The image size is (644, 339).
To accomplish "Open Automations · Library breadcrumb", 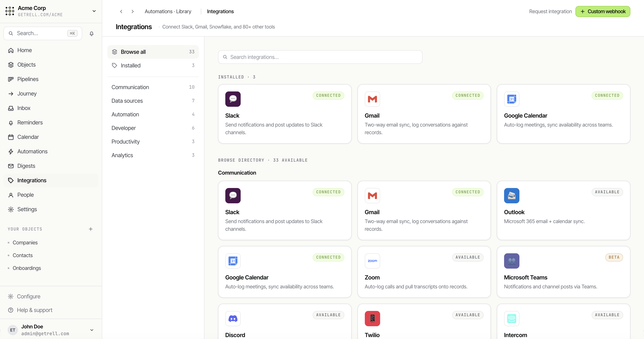I will pyautogui.click(x=168, y=11).
